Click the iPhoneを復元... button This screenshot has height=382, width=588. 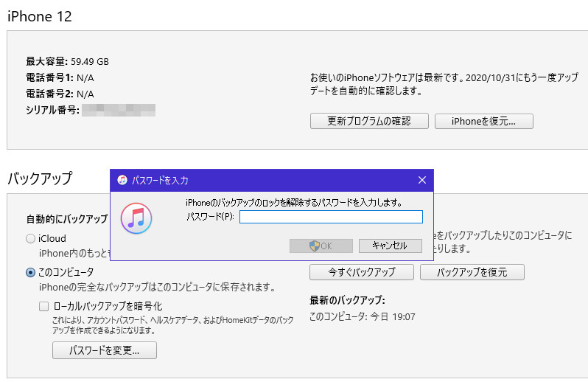tap(483, 121)
